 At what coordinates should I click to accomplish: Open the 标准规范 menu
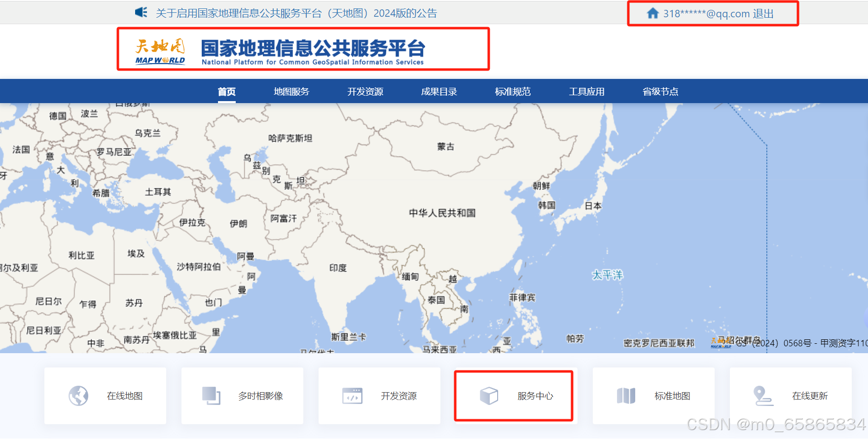513,92
